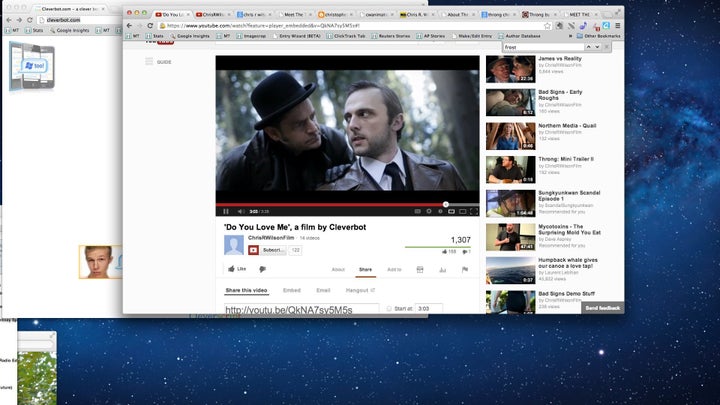
Task: Open Bad Signs Demo Stuff video
Action: [566, 294]
